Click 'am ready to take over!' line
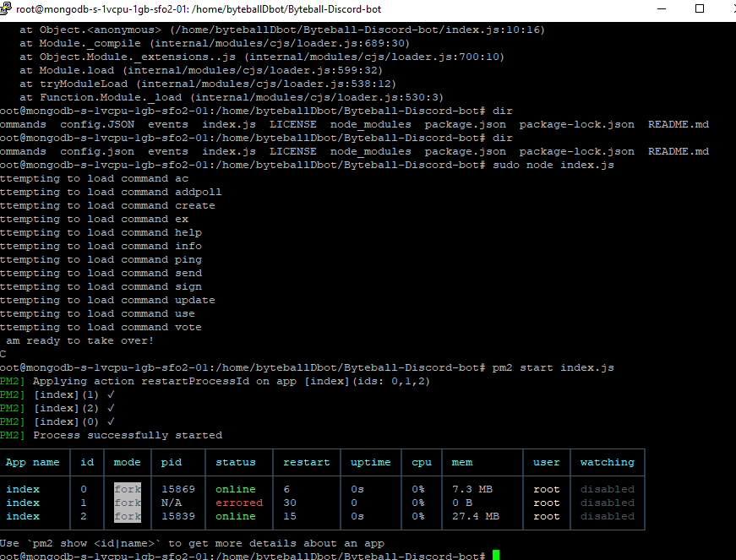 [x=79, y=340]
